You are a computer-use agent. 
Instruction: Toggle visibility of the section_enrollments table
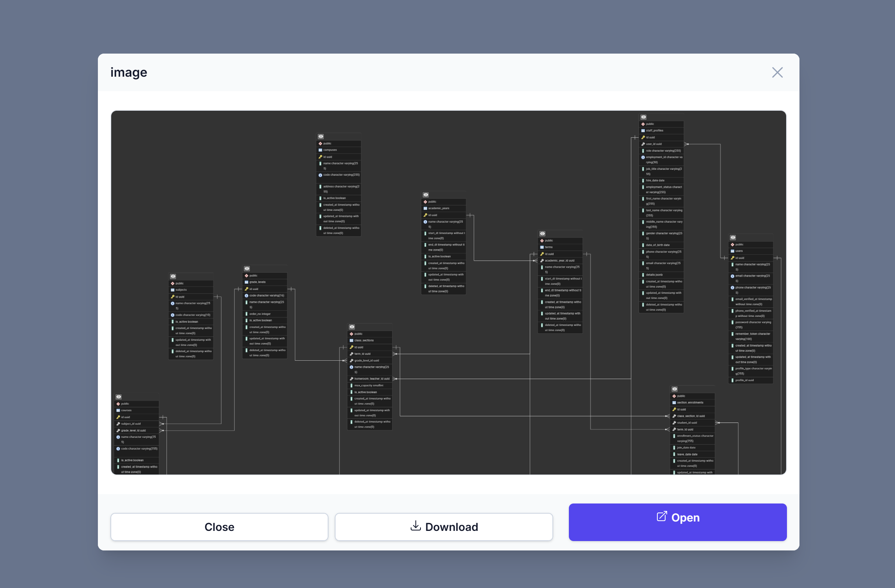(x=674, y=388)
